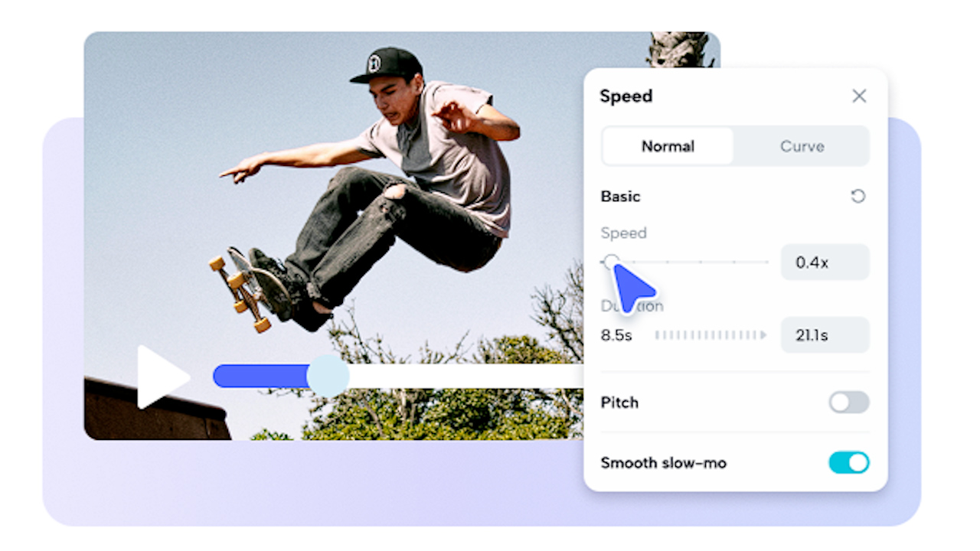Viewport: 980px width, 551px height.
Task: Close the Speed panel with X icon
Action: coord(859,96)
